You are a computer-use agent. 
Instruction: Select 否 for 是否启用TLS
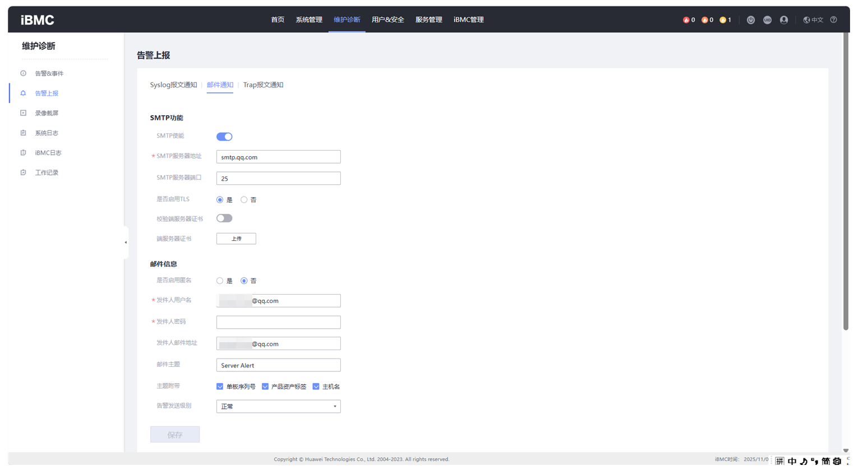tap(244, 200)
